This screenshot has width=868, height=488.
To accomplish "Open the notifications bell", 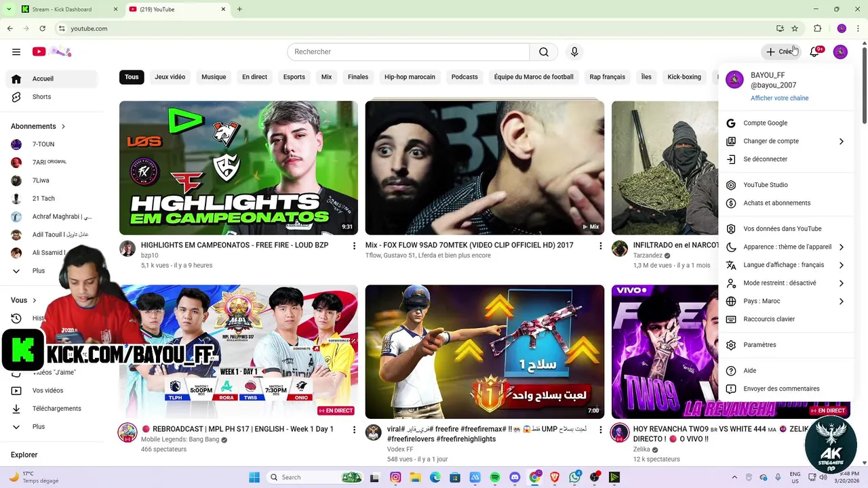I will tap(815, 52).
